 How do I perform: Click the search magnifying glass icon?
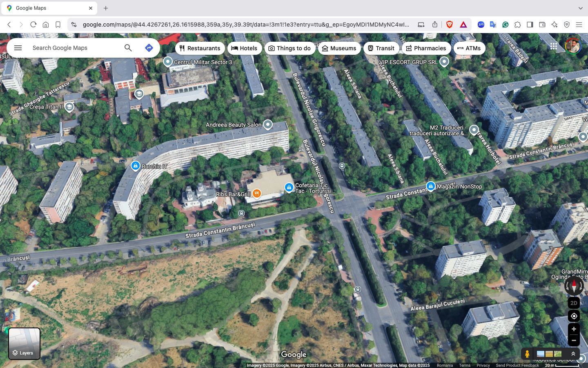pos(128,47)
